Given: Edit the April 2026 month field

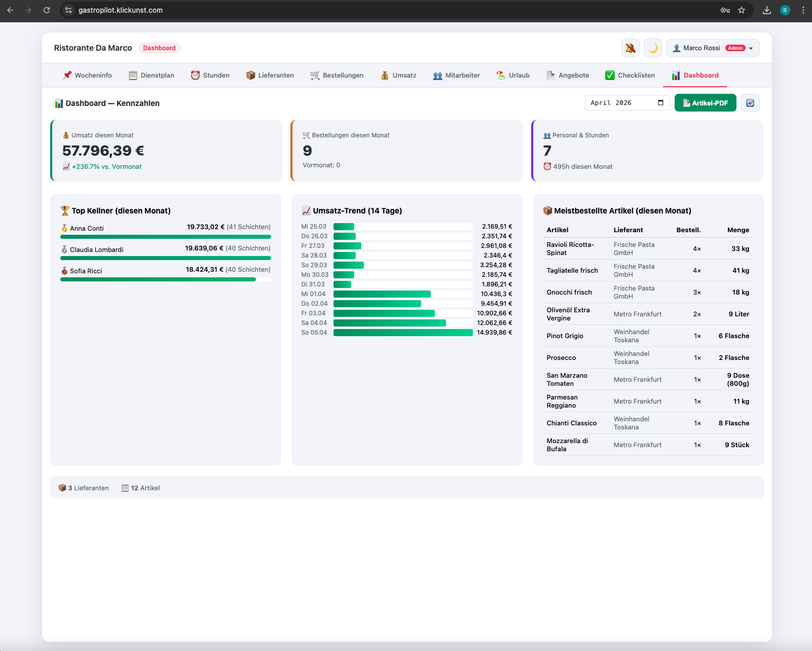Looking at the screenshot, I should (x=628, y=103).
